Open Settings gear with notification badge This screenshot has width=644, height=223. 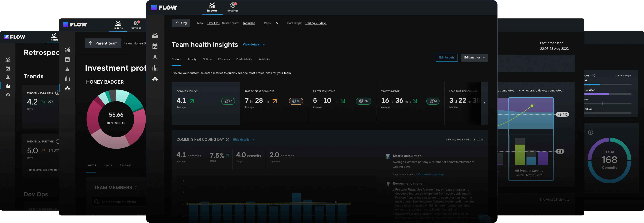[233, 7]
